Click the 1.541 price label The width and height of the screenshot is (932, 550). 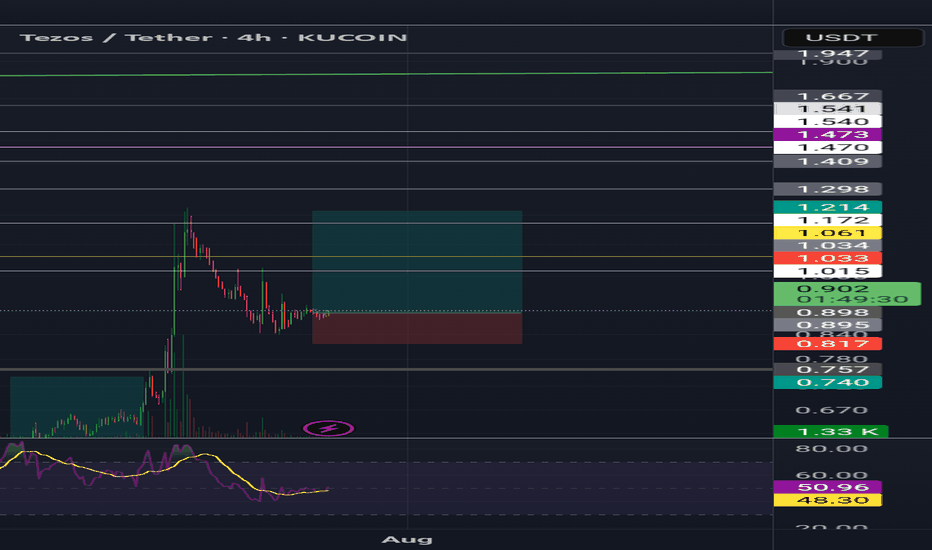tap(827, 109)
